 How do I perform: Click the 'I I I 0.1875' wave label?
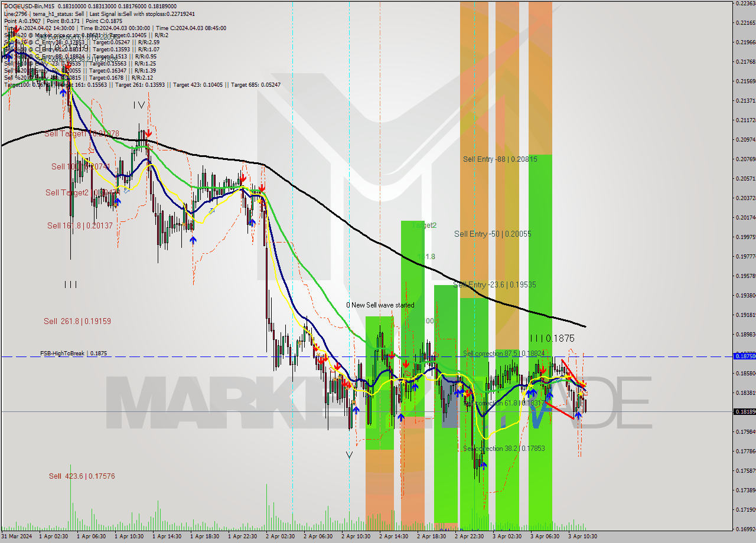tap(552, 338)
